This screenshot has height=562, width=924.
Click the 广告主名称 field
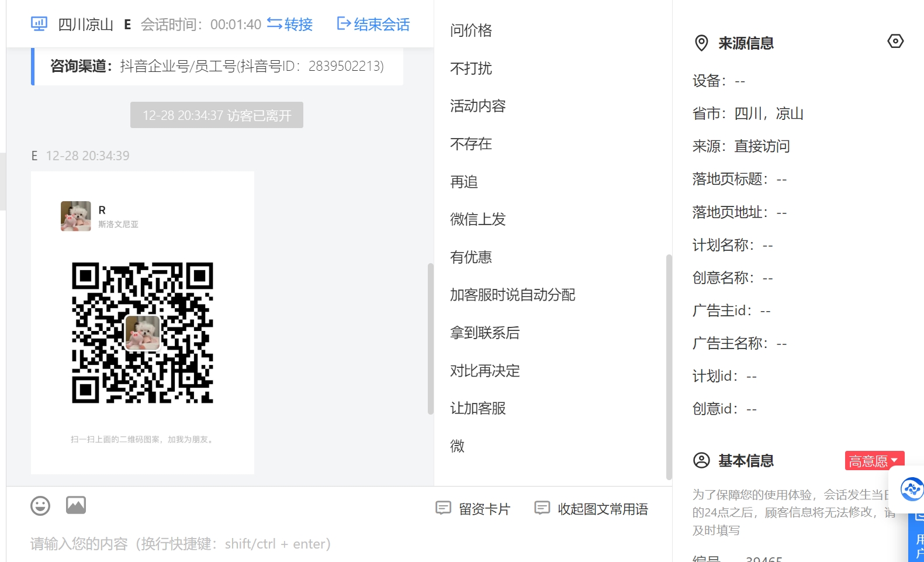pyautogui.click(x=740, y=343)
